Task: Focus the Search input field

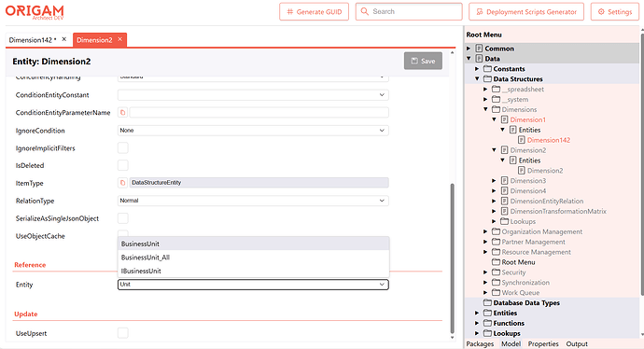Action: [x=409, y=12]
